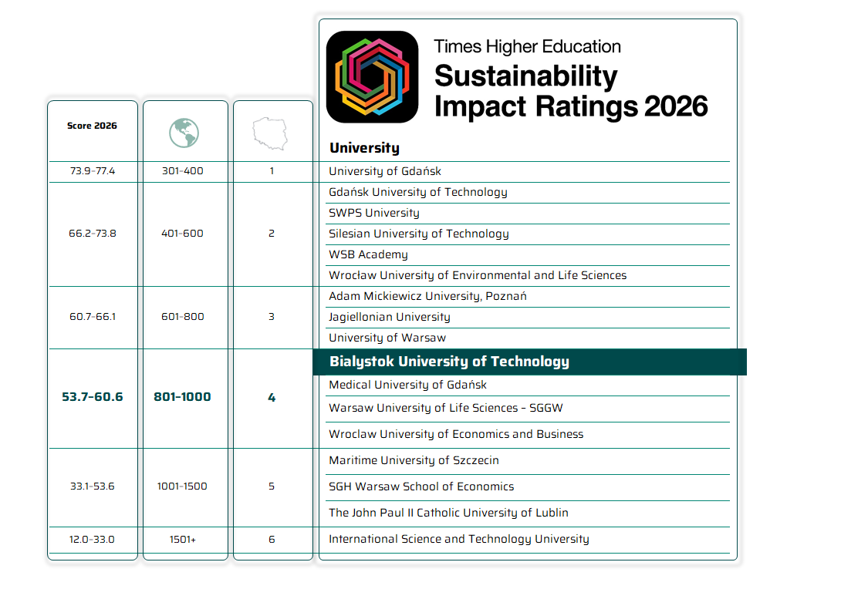The image size is (841, 616).
Task: Click the Times Higher Education title text
Action: (527, 46)
